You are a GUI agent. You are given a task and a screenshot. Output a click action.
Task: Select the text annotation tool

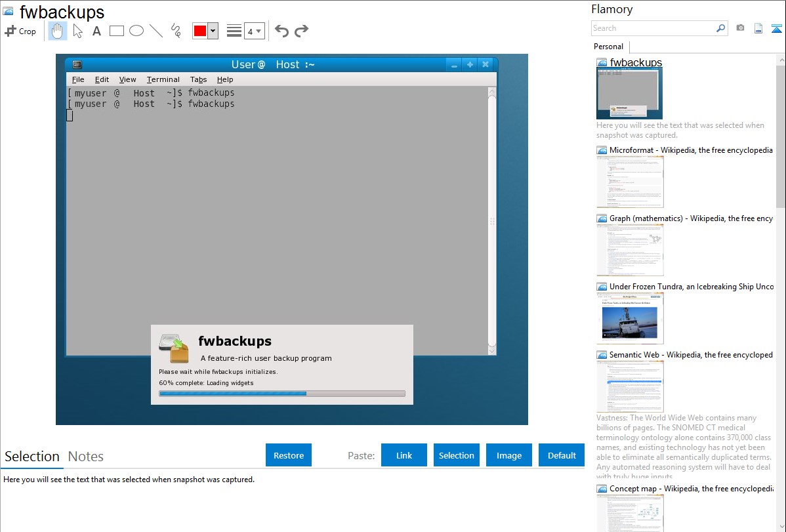tap(96, 31)
